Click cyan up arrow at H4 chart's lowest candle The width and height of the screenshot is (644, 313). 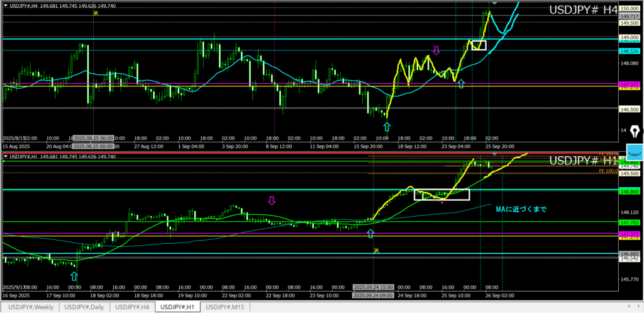[387, 127]
